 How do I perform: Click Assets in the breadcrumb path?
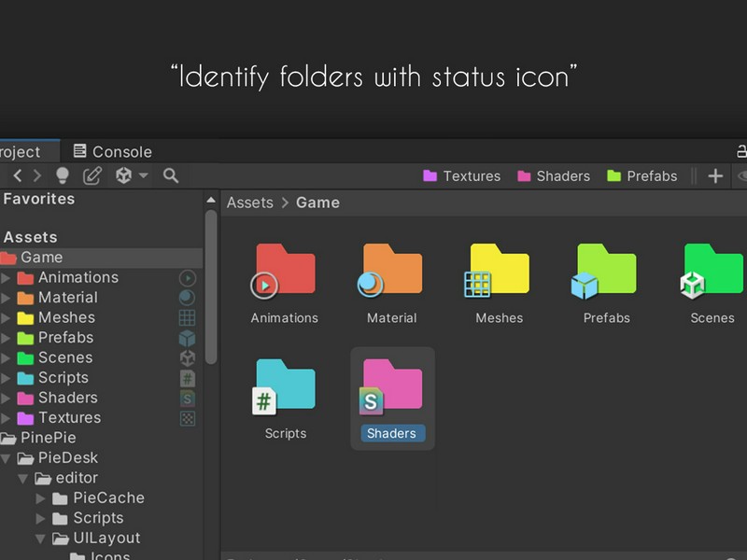[x=249, y=203]
